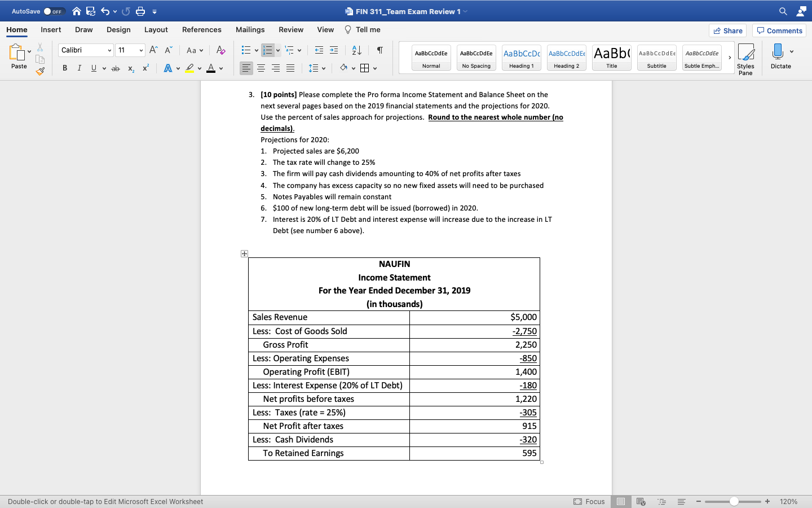Open the Review tab
Viewport: 812px width, 508px height.
[x=291, y=30]
